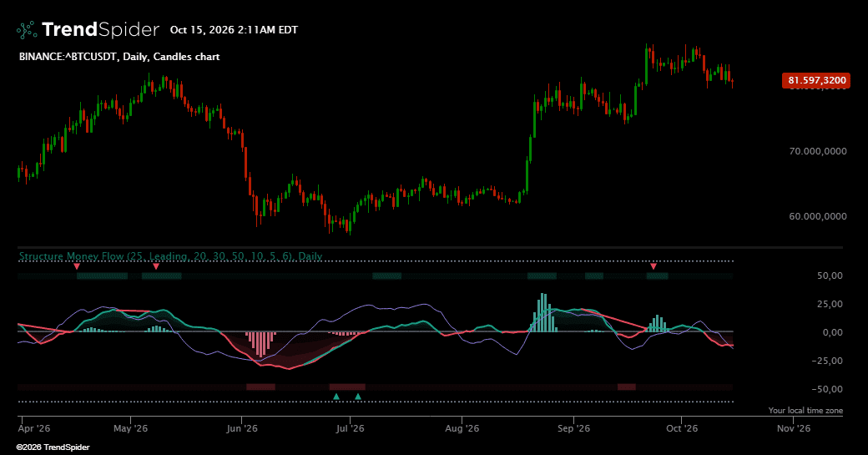Click the ©2026 TrendSpider copyright text
Image resolution: width=868 pixels, height=455 pixels.
coord(53,447)
